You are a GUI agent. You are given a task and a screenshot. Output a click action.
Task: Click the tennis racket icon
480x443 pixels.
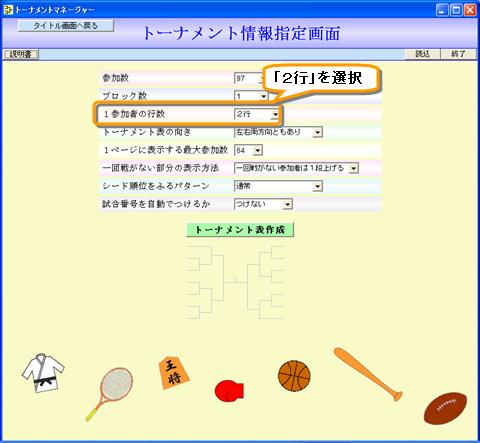coord(109,394)
